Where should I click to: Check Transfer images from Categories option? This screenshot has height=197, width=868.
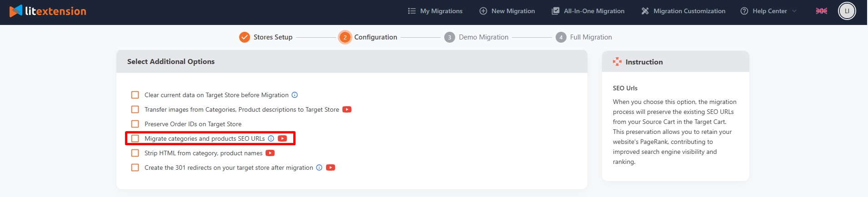[135, 109]
